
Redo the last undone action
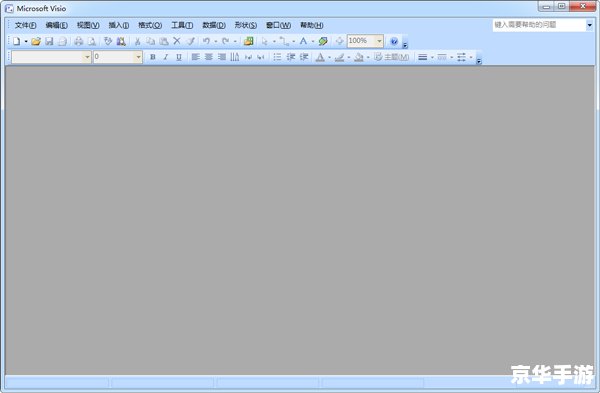(226, 41)
